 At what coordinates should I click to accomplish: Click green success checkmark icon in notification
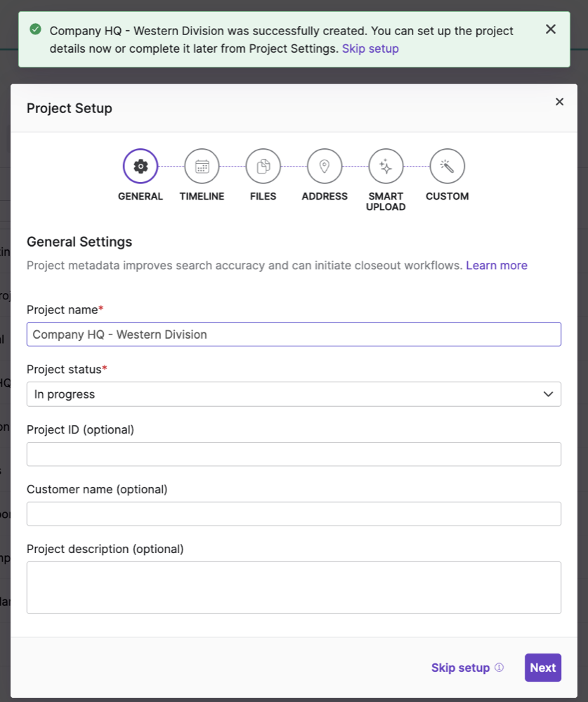35,30
